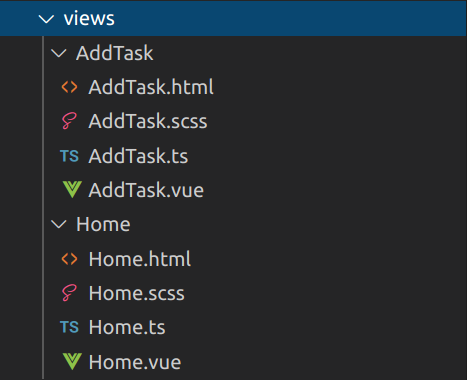Click the HTML icon beside AddTask.html

coord(69,87)
